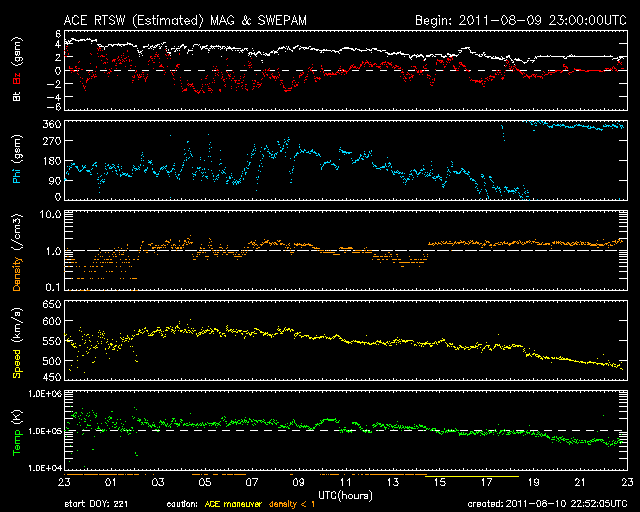Click the red 'Bz' axis label

click(x=17, y=78)
